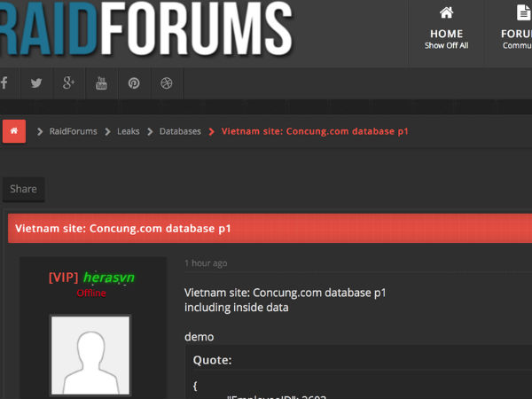Go to HOME in top navigation

[447, 28]
